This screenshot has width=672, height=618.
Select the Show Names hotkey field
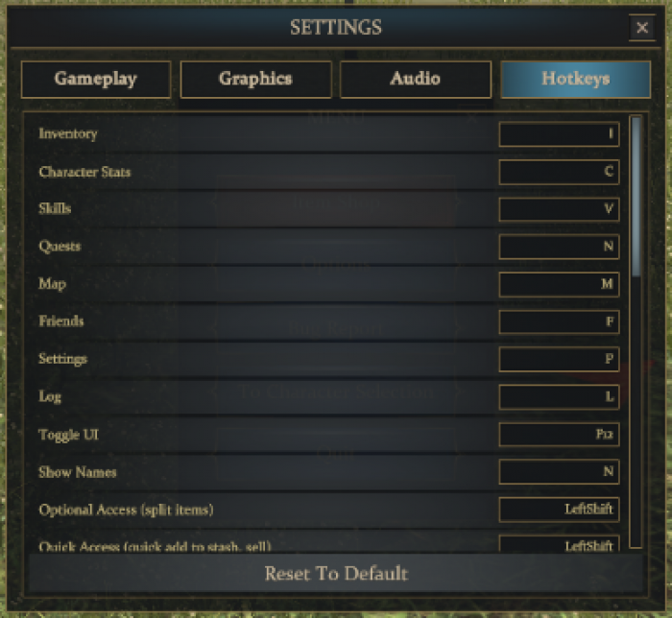[559, 471]
